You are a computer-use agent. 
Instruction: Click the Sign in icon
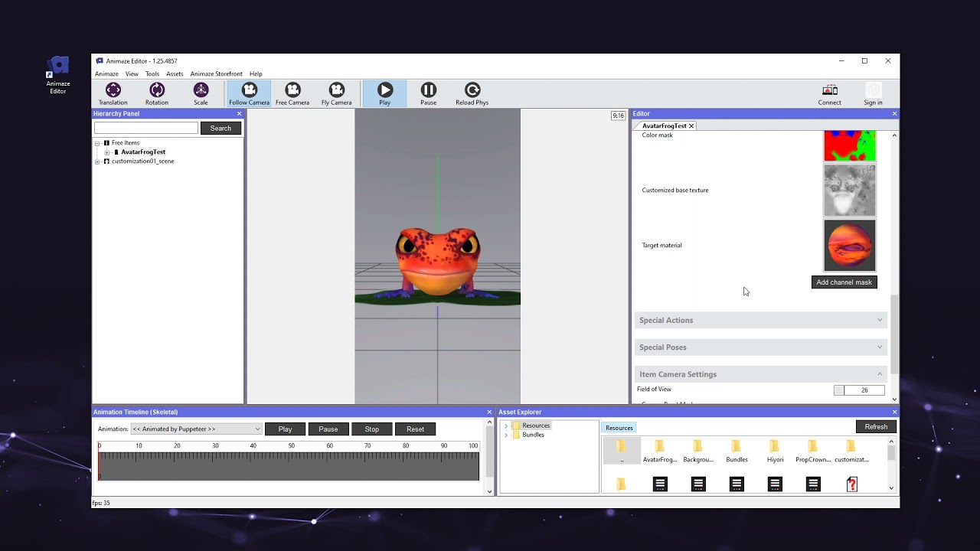873,94
